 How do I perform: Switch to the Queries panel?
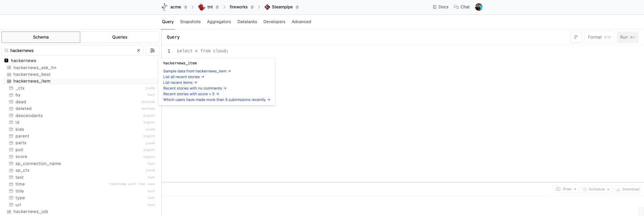[120, 37]
